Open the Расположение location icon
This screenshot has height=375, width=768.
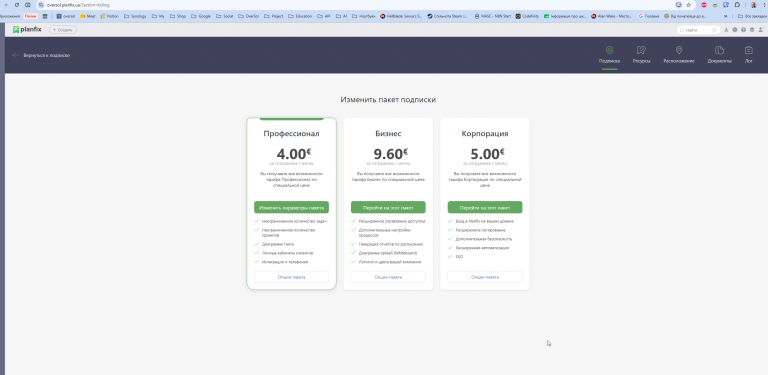[679, 50]
